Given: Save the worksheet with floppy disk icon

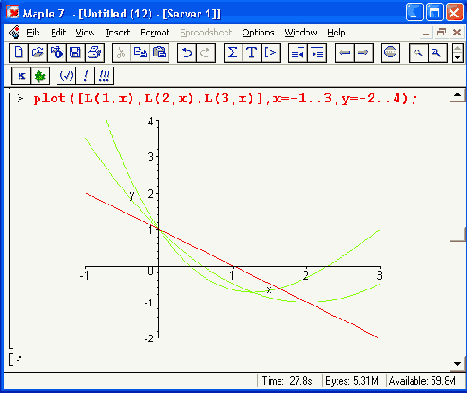Looking at the screenshot, I should point(75,53).
